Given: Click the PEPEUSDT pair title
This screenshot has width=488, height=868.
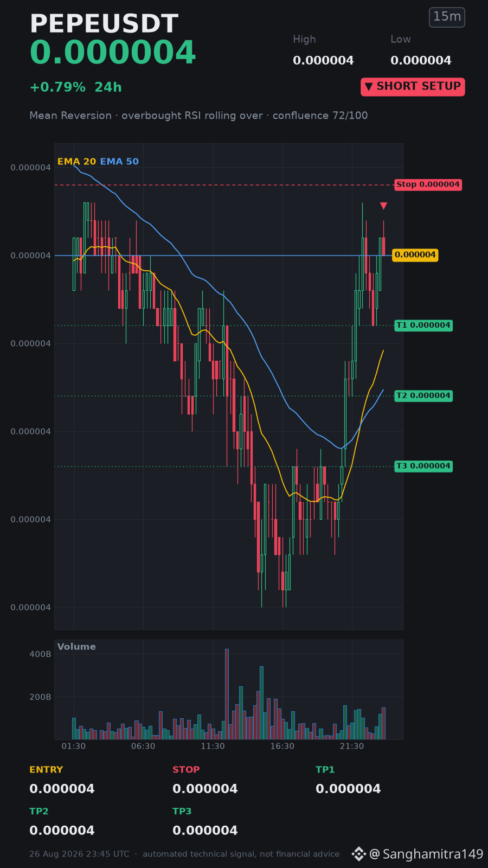Looking at the screenshot, I should [x=104, y=24].
